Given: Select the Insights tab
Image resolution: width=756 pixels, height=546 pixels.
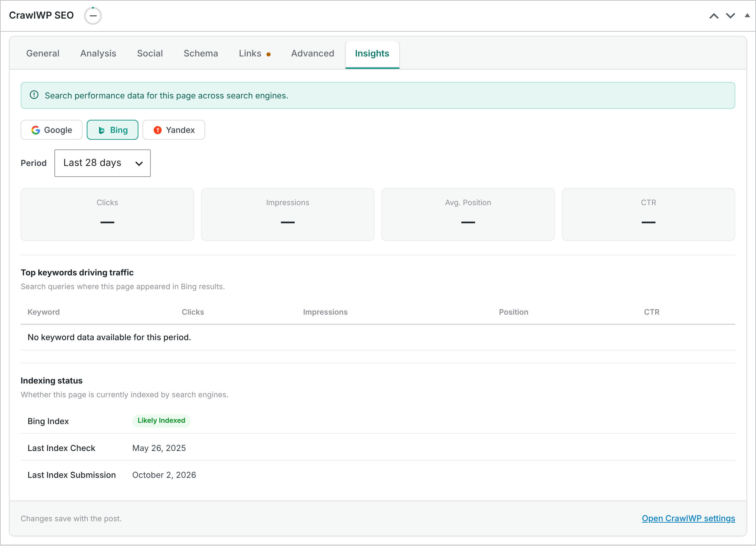Looking at the screenshot, I should pos(372,54).
